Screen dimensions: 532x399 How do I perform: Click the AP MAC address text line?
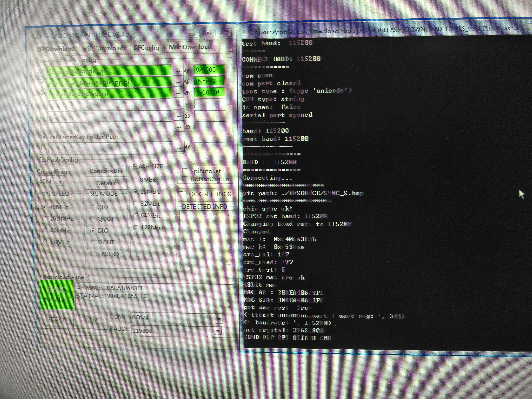(110, 288)
